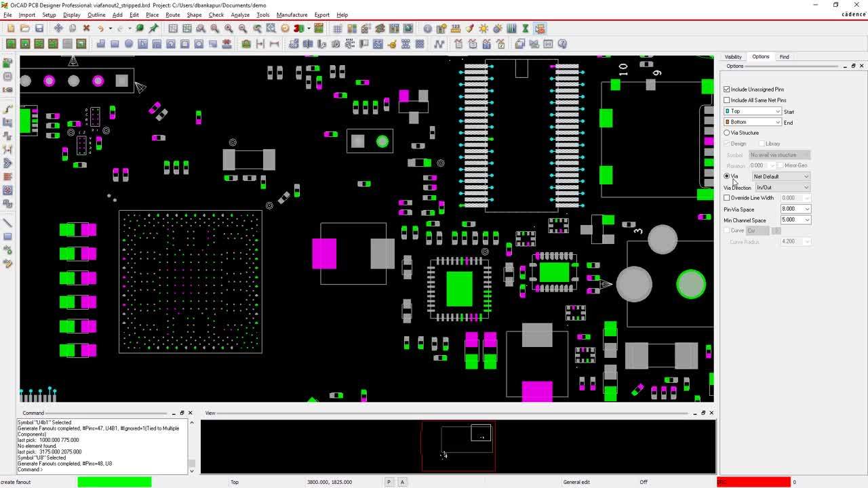868x488 pixels.
Task: Click the Delete toolbar icon
Action: click(x=87, y=28)
